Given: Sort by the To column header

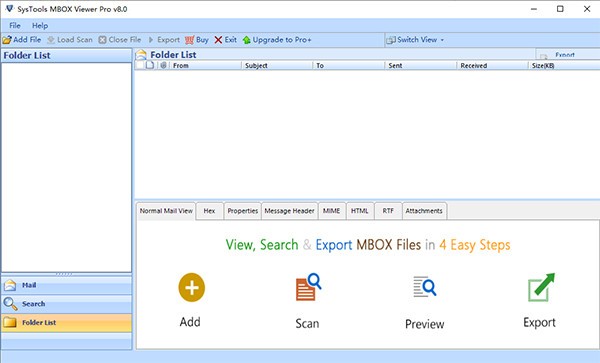Looking at the screenshot, I should tap(349, 66).
